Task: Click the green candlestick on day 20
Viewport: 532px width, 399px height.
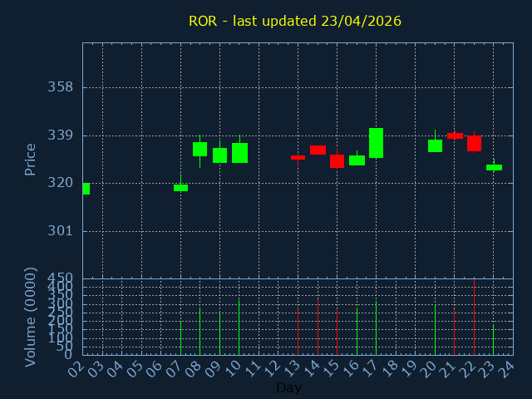Action: coord(435,145)
